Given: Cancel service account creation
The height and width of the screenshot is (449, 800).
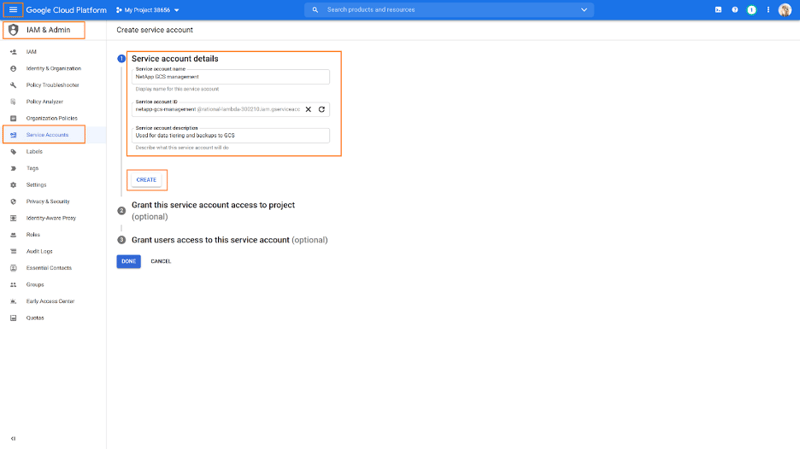Looking at the screenshot, I should 161,261.
